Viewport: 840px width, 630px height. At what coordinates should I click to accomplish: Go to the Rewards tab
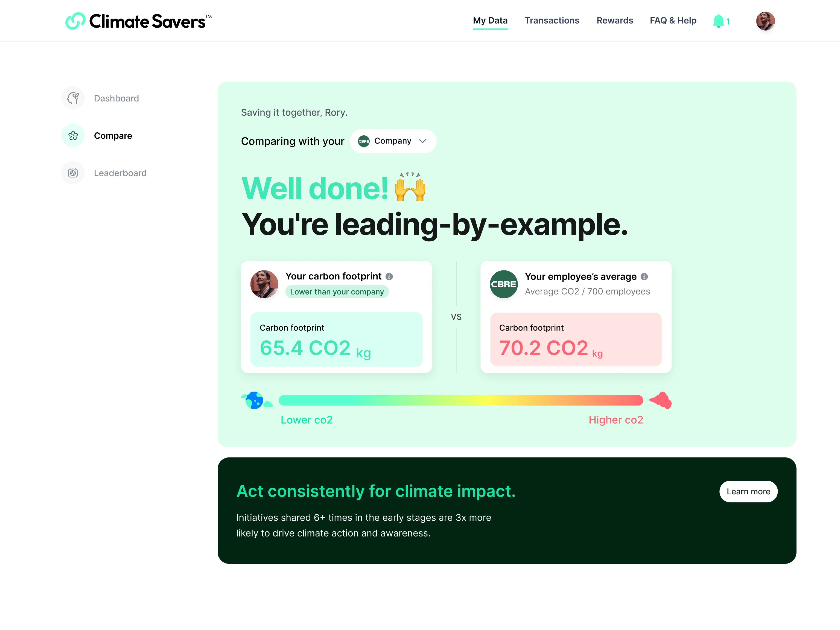point(615,21)
